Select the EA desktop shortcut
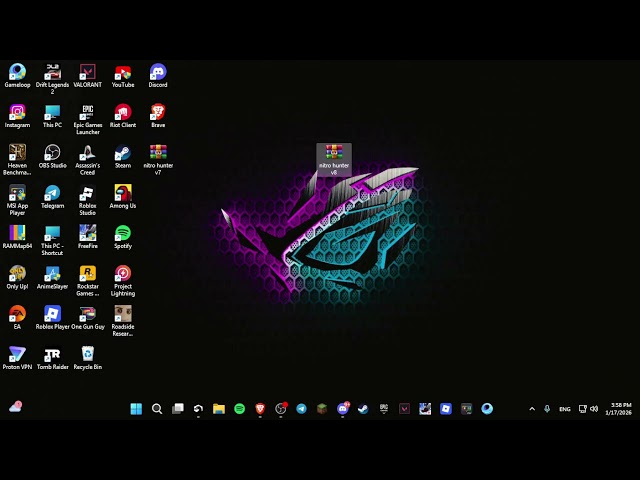 click(x=17, y=318)
